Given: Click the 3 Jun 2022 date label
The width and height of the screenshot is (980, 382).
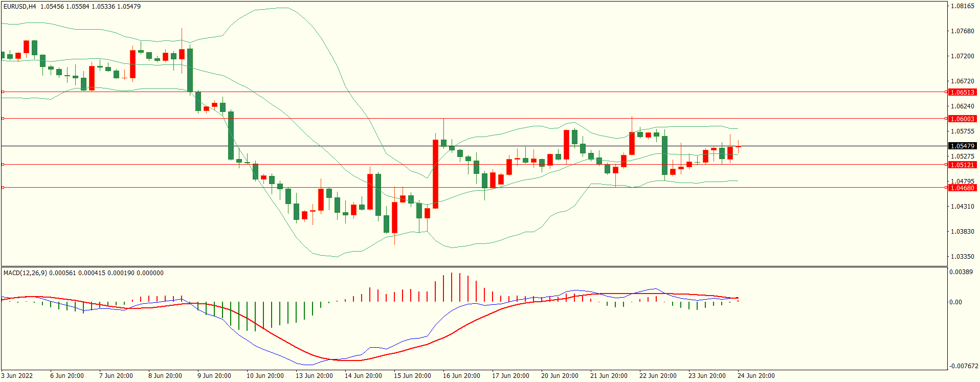Looking at the screenshot, I should (x=17, y=376).
